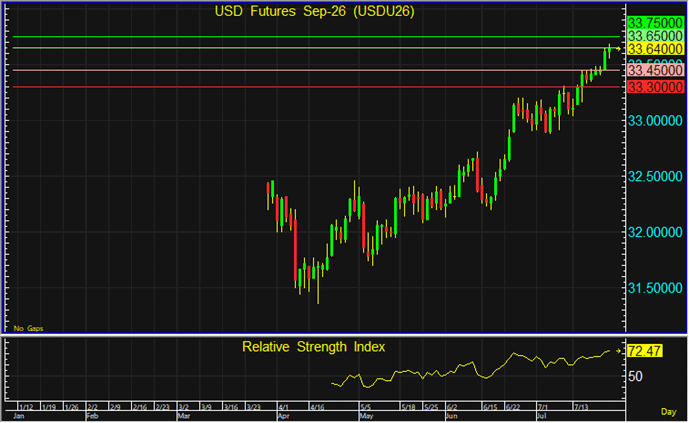Click the 4/16 date label
Viewport: 689px width, 423px height.
[317, 407]
